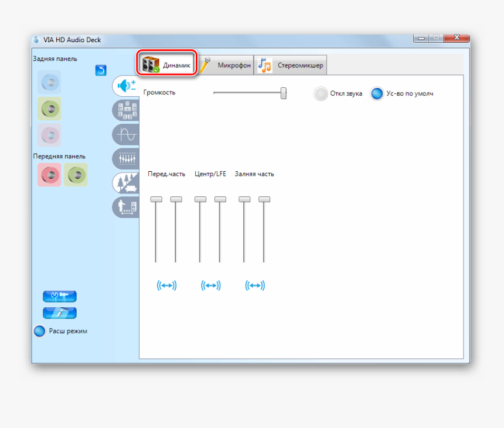Switch to the Микрофон tab
504x428 pixels.
tap(226, 65)
